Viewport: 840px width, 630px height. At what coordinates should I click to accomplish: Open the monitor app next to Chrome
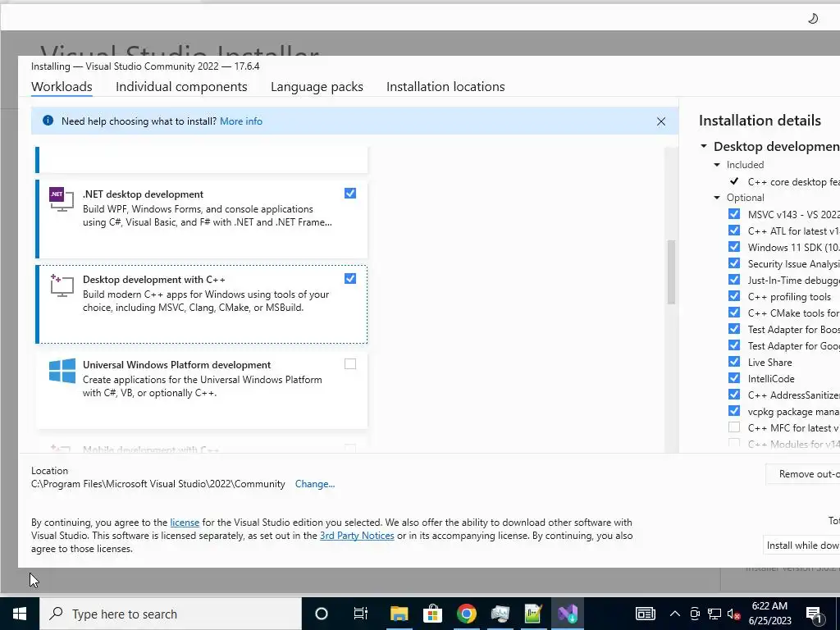coord(500,614)
